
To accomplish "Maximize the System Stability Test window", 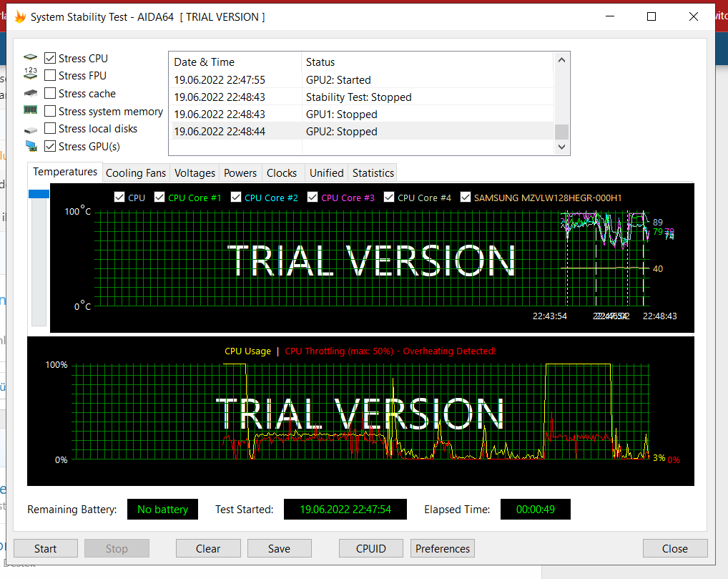I will (x=651, y=16).
